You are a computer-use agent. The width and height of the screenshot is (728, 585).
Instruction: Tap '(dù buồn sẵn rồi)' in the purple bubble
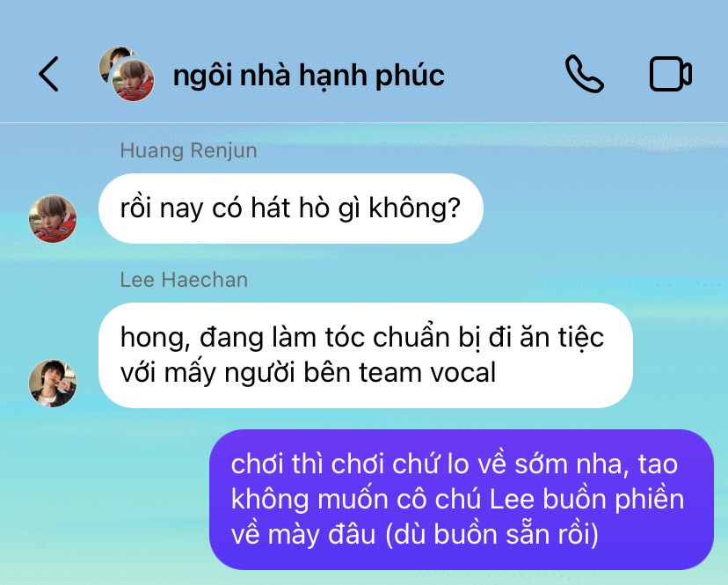tap(492, 534)
